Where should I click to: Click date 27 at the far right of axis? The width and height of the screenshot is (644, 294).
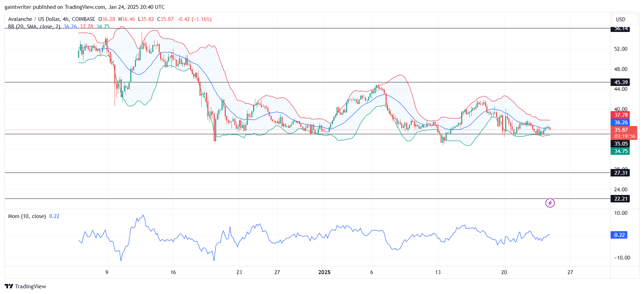coord(570,272)
